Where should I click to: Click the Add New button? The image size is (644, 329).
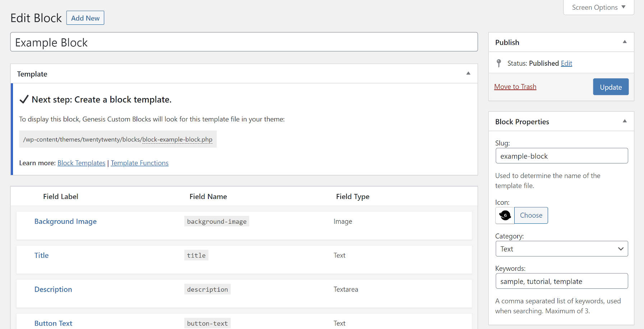pyautogui.click(x=85, y=18)
